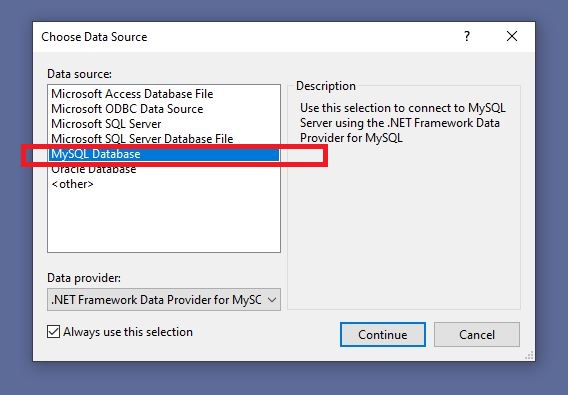This screenshot has width=568, height=395.
Task: Click the question mark help icon
Action: pos(467,36)
